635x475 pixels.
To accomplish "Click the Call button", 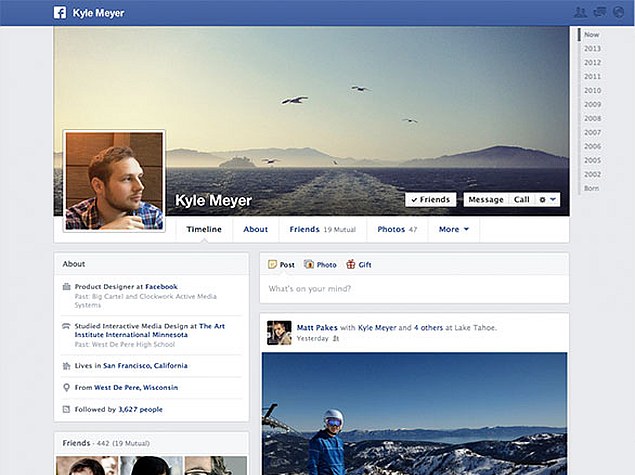I will tap(522, 200).
